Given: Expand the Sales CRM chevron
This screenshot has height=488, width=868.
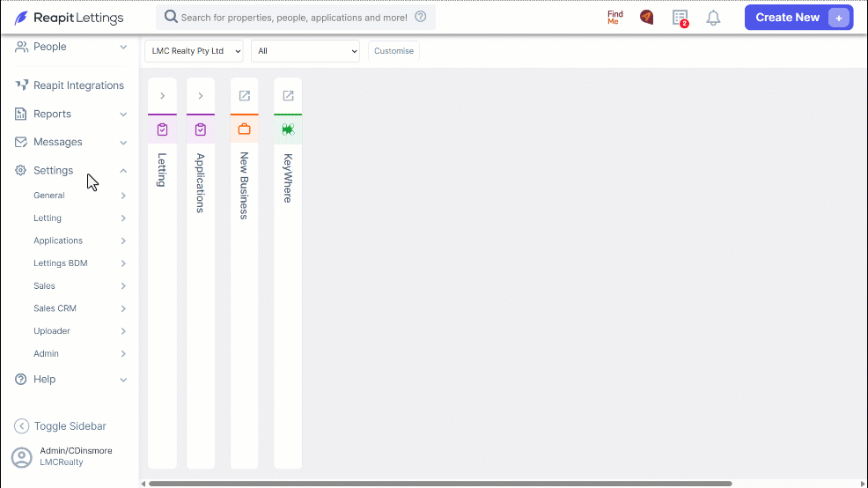Looking at the screenshot, I should [x=123, y=308].
